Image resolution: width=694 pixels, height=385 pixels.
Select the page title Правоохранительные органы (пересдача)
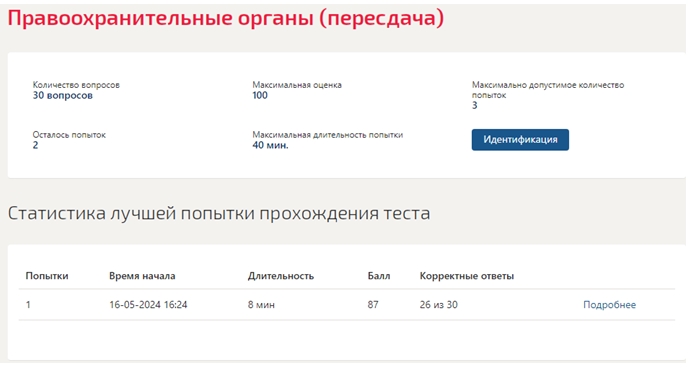226,19
